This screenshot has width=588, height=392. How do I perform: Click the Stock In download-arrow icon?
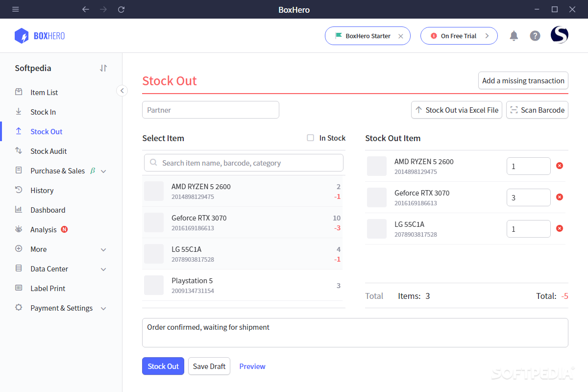[x=19, y=111]
